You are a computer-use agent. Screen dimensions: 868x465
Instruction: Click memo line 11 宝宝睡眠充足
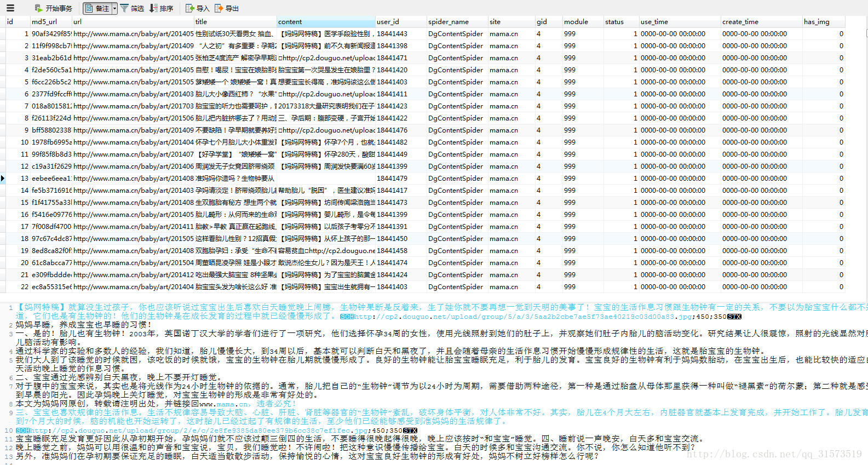click(359, 439)
